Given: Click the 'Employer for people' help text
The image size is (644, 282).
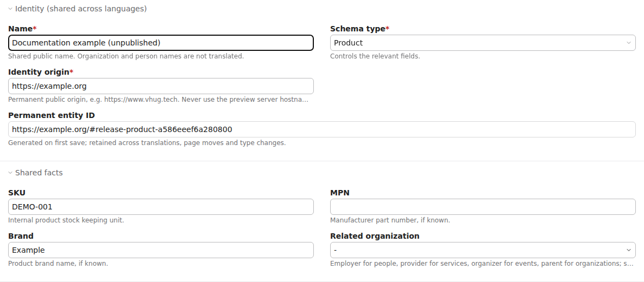Looking at the screenshot, I should [482, 264].
